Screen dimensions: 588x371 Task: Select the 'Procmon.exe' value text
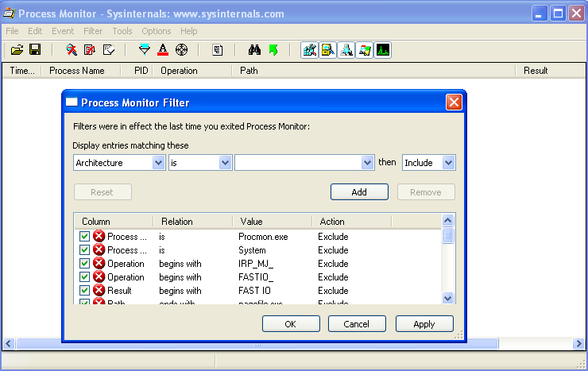263,237
